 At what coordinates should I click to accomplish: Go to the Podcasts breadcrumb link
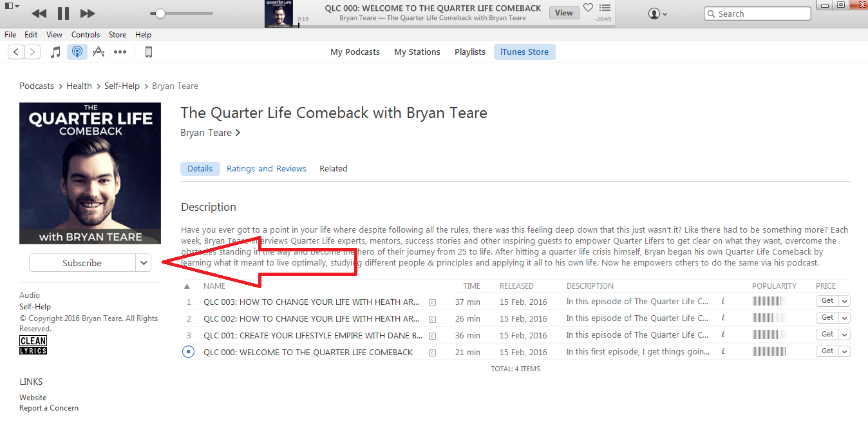(37, 86)
